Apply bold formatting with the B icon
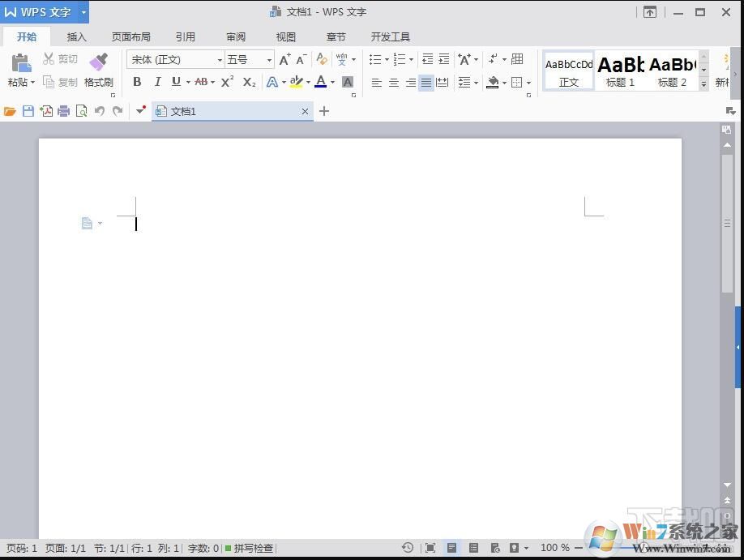 click(x=137, y=82)
